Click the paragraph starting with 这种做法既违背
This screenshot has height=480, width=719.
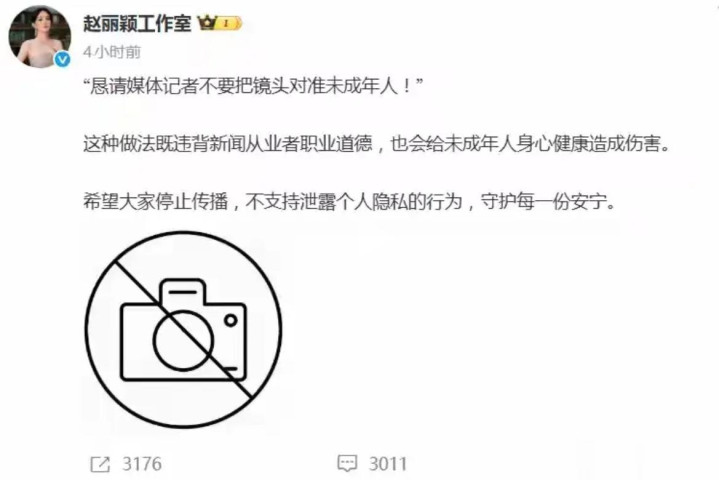377,143
